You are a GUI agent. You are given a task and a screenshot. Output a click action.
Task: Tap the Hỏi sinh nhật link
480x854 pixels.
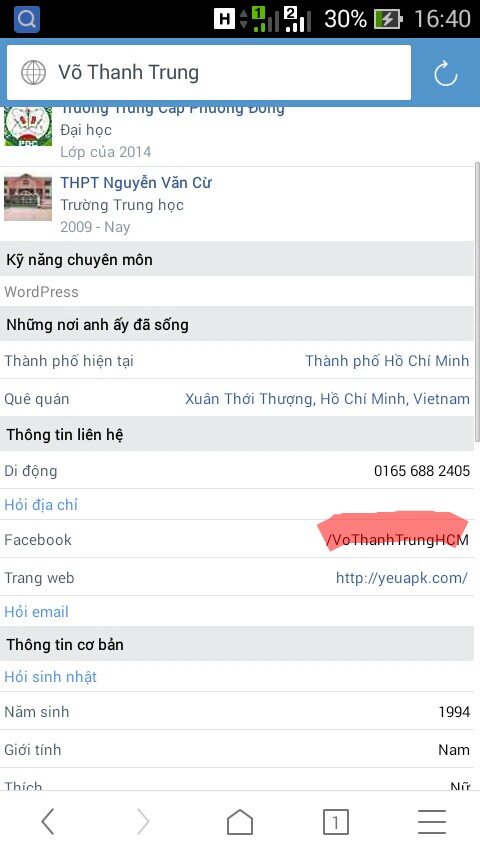pyautogui.click(x=50, y=676)
